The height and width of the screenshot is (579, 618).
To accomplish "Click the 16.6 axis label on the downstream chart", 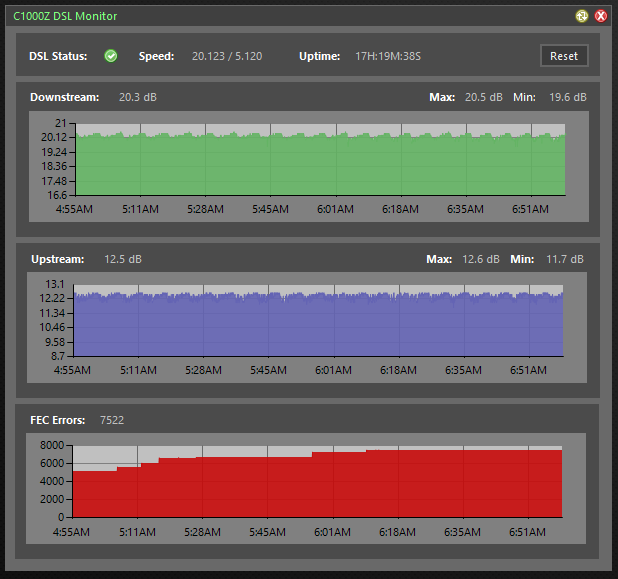I will 57,195.
